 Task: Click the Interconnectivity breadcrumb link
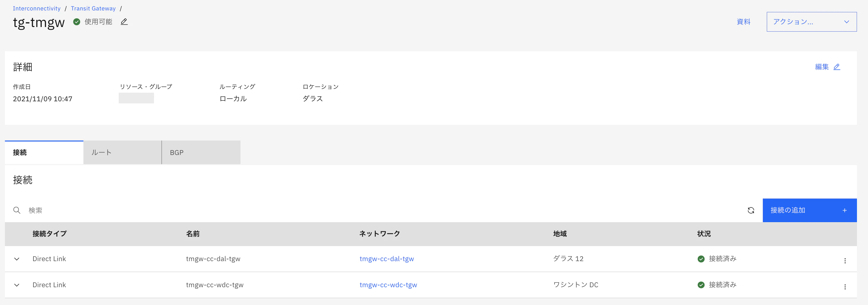[37, 8]
